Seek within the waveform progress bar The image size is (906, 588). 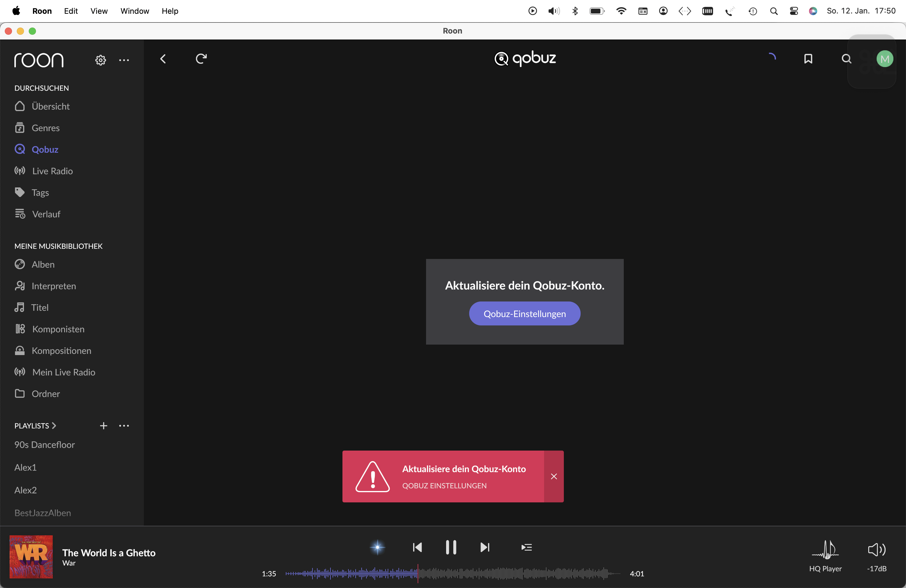tap(453, 574)
